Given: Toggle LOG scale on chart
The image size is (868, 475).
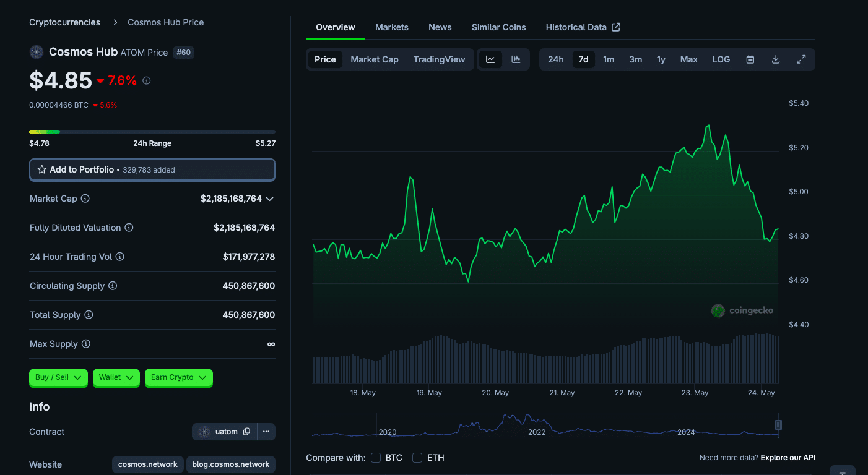Looking at the screenshot, I should click(x=721, y=59).
